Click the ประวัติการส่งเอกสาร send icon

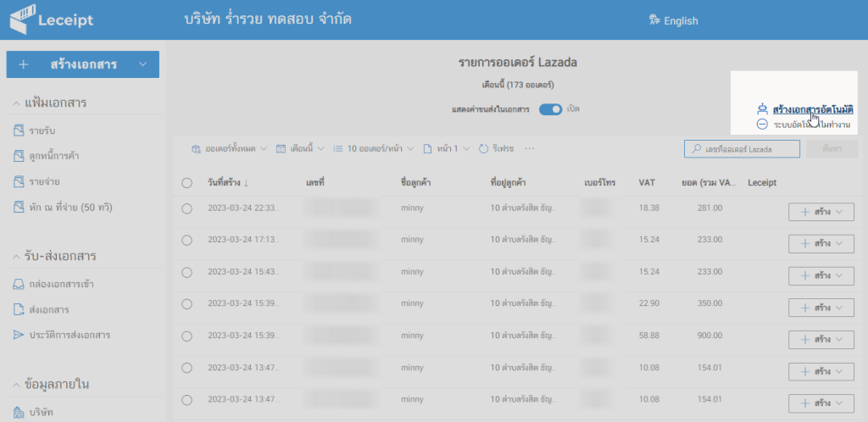tap(19, 336)
